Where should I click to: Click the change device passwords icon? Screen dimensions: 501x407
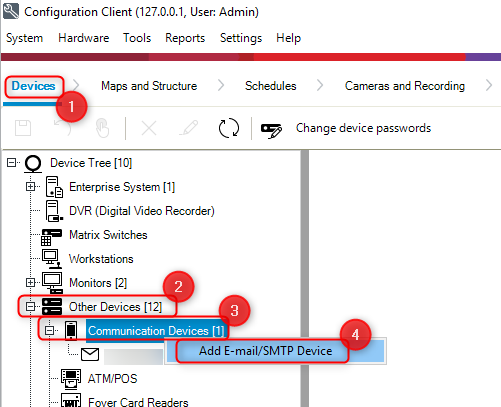pyautogui.click(x=271, y=130)
